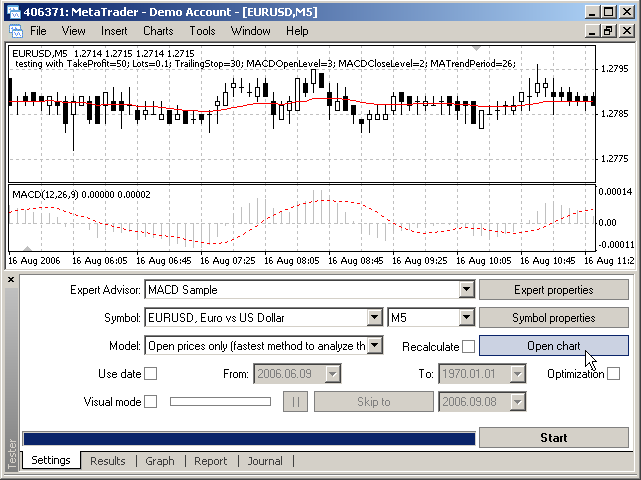Click the Open chart button
This screenshot has width=641, height=480.
click(x=554, y=346)
